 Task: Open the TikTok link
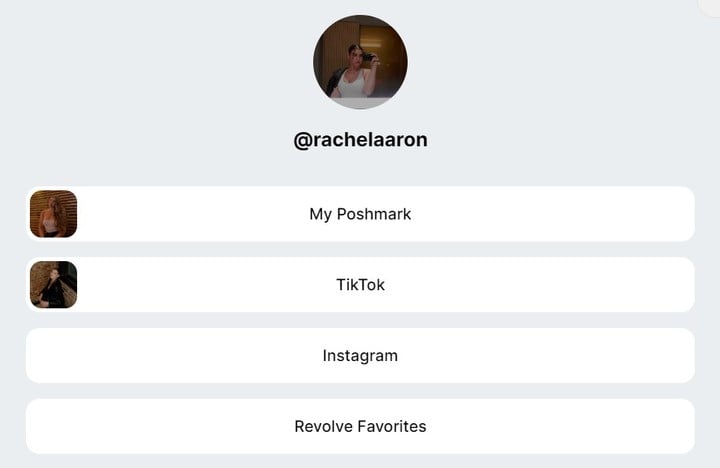point(360,285)
